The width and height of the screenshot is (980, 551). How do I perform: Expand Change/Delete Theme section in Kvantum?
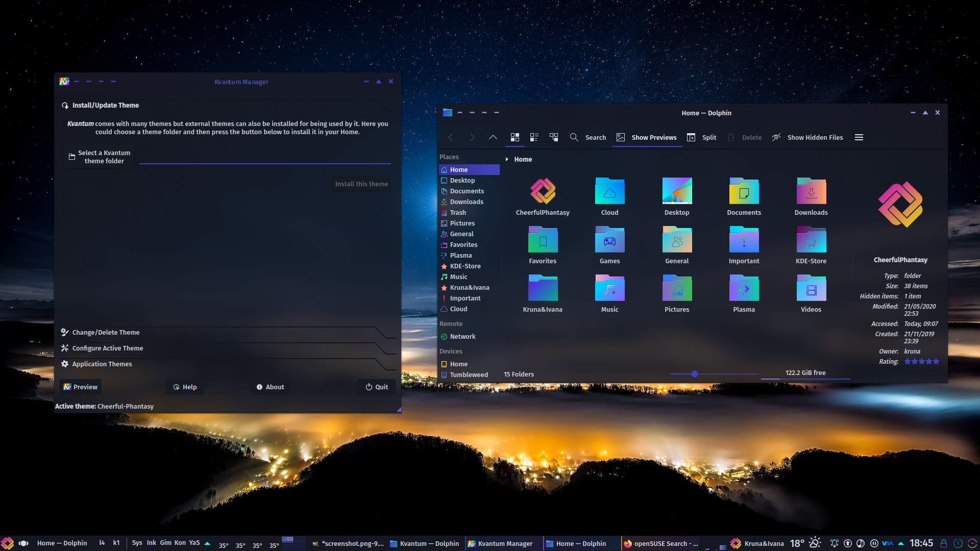click(228, 332)
